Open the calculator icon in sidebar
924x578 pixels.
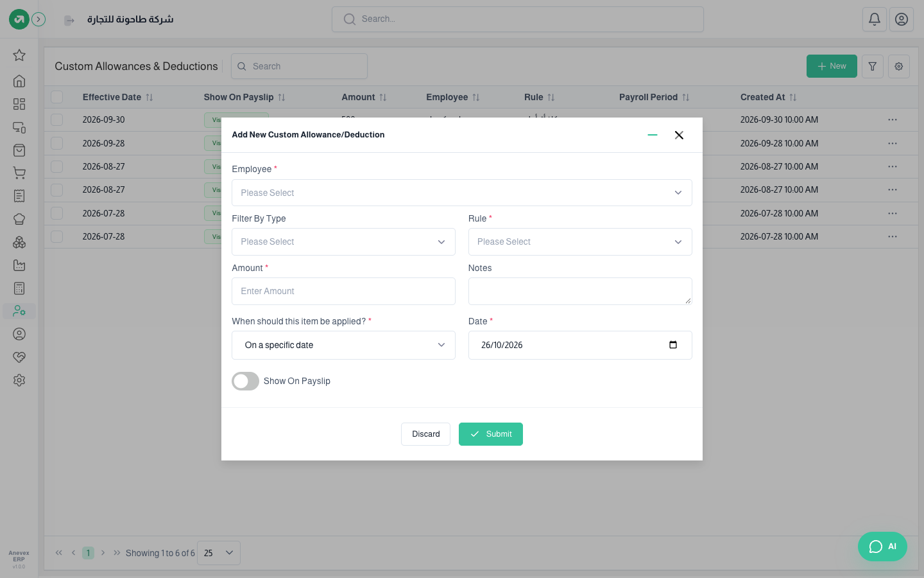pos(19,288)
